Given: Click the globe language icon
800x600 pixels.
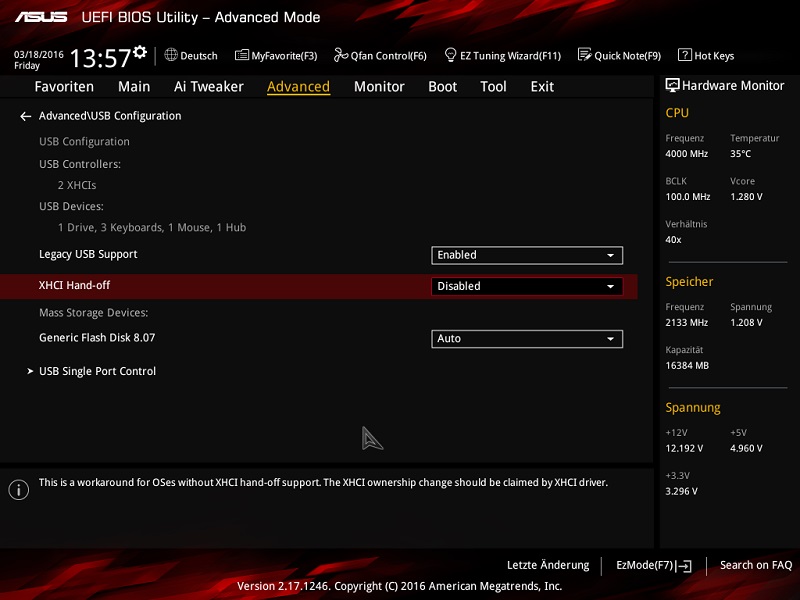Looking at the screenshot, I should tap(171, 55).
